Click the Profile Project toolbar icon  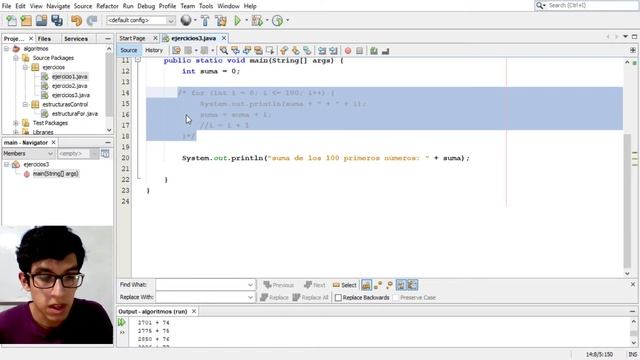coord(277,20)
